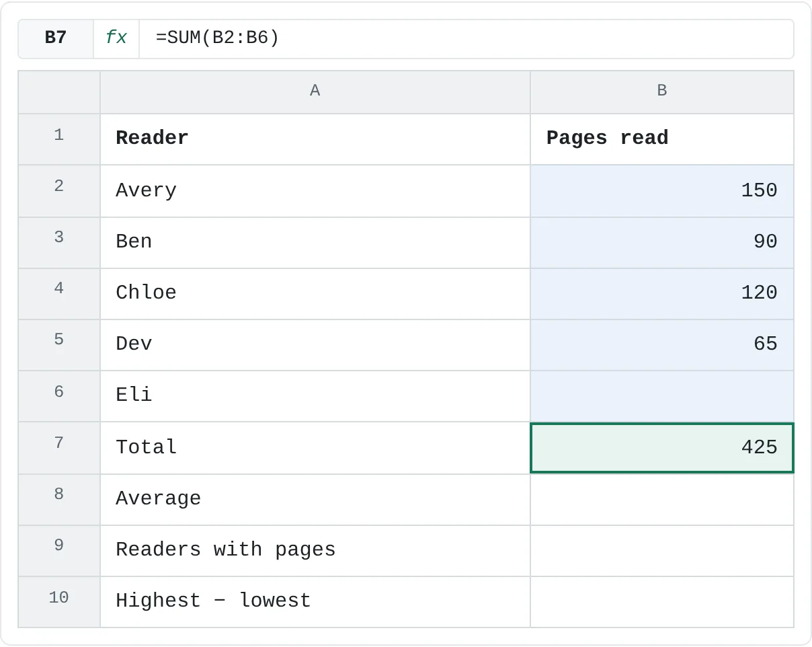Select the 'Reader' header cell
812x647 pixels.
[315, 139]
